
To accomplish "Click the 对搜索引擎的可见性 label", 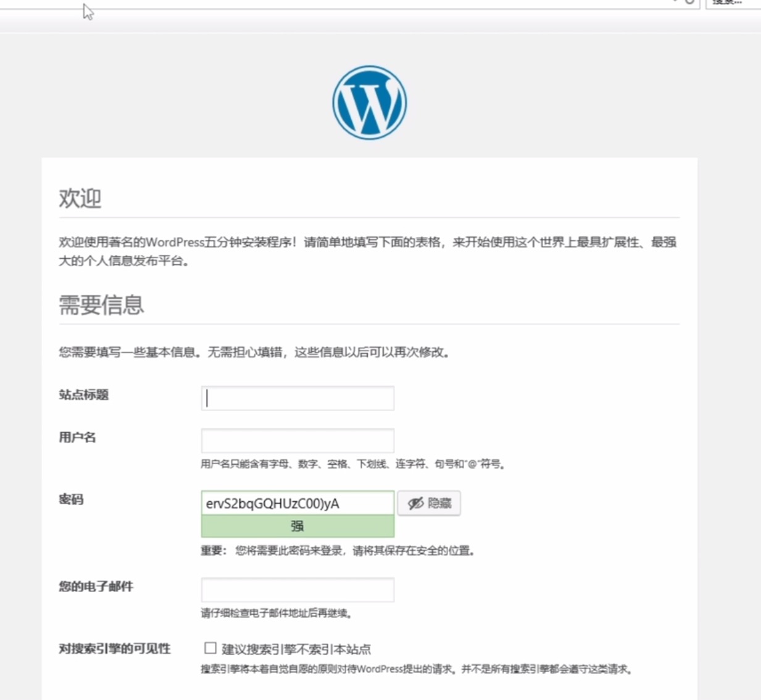I will (x=114, y=649).
